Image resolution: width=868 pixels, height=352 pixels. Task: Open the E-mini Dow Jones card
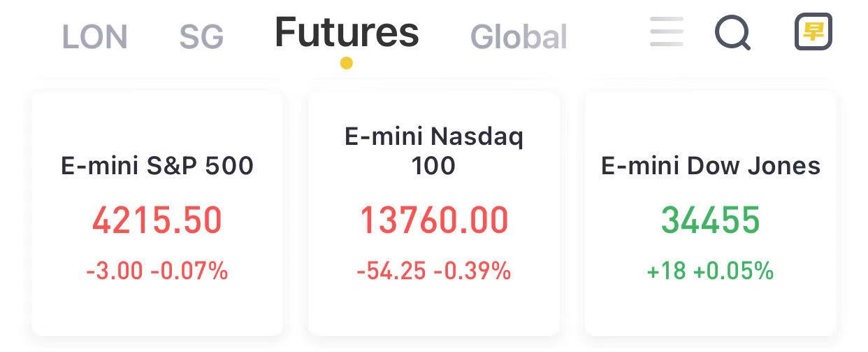pyautogui.click(x=711, y=213)
